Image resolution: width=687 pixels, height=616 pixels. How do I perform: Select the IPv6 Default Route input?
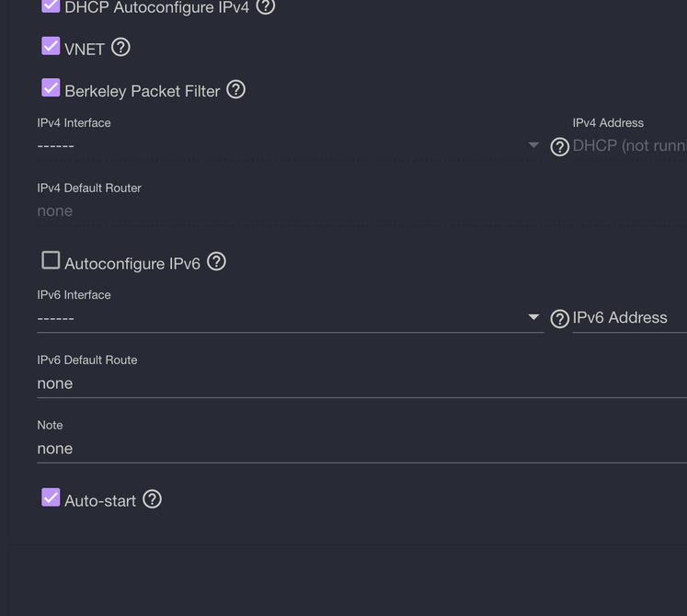(362, 383)
